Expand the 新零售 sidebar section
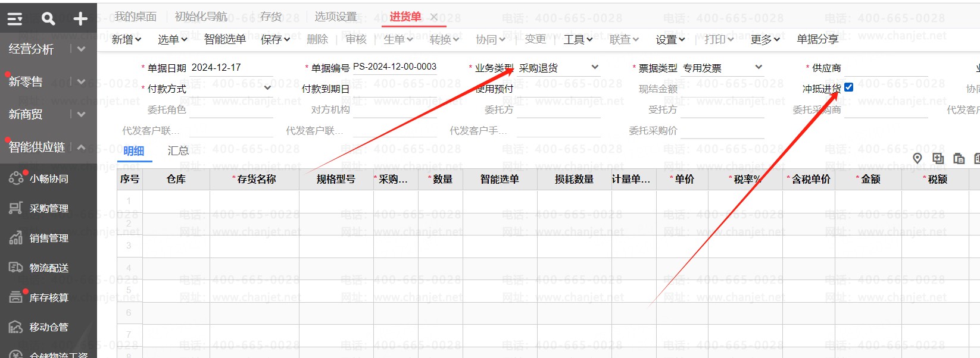Viewport: 980px width, 358px height. click(82, 81)
